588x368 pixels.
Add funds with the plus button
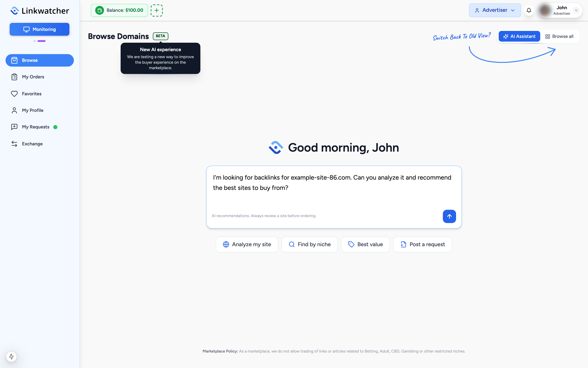(157, 10)
